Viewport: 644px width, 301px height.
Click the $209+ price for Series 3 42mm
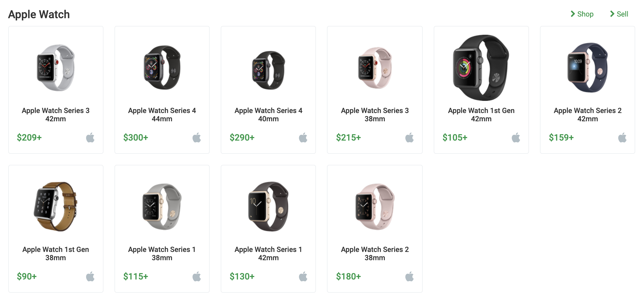(29, 137)
